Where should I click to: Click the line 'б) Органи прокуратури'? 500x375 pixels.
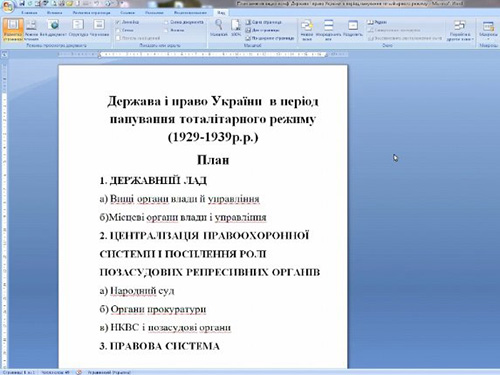tap(153, 309)
